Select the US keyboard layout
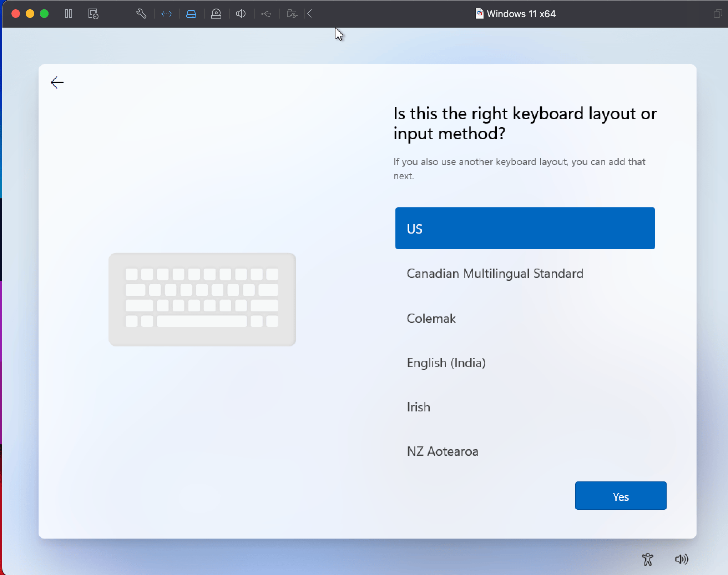The width and height of the screenshot is (728, 575). pos(525,228)
